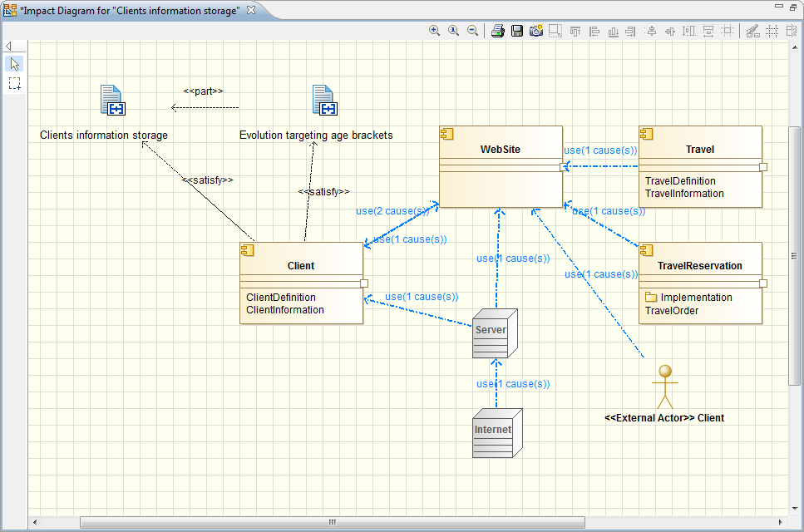Save the diagram with the floppy disk icon

[x=517, y=31]
